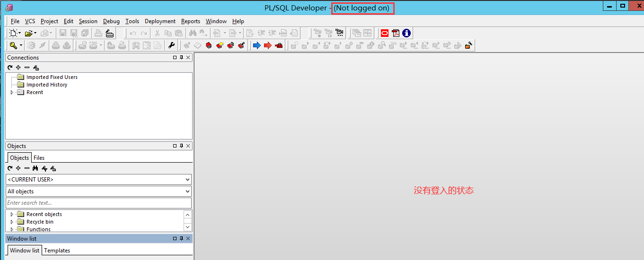Screen dimensions: 644x260
Task: Click the blue info About icon
Action: click(x=406, y=33)
